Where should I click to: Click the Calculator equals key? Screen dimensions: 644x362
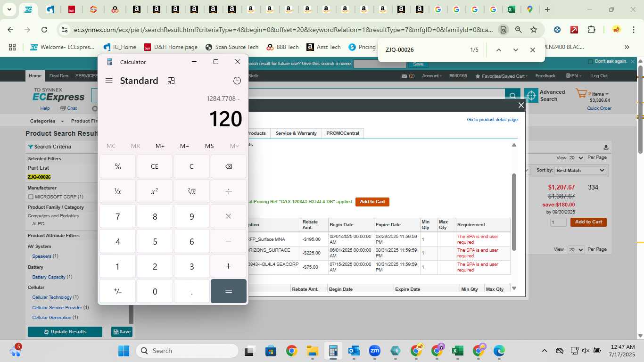tap(229, 291)
